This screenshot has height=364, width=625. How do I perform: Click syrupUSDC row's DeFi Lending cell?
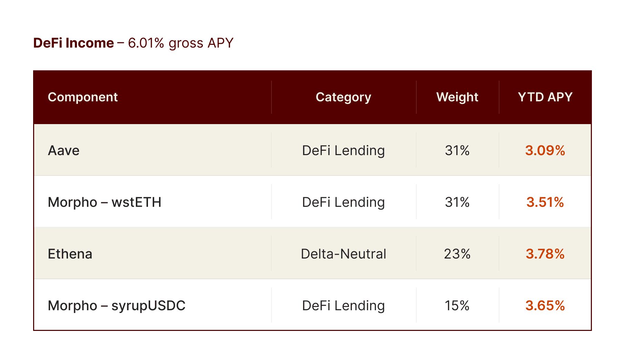pos(344,306)
